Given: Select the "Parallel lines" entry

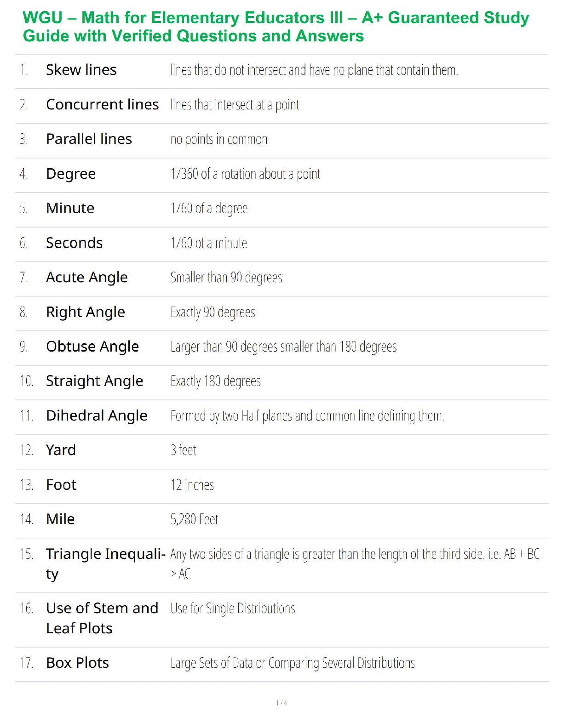Looking at the screenshot, I should (89, 139).
